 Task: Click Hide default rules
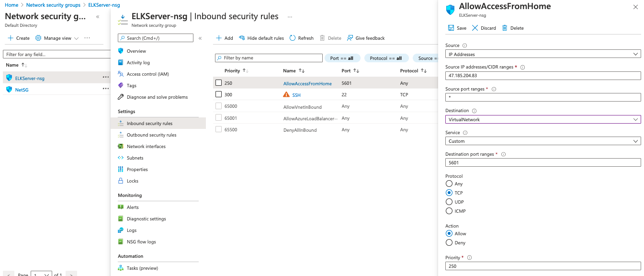coord(261,38)
